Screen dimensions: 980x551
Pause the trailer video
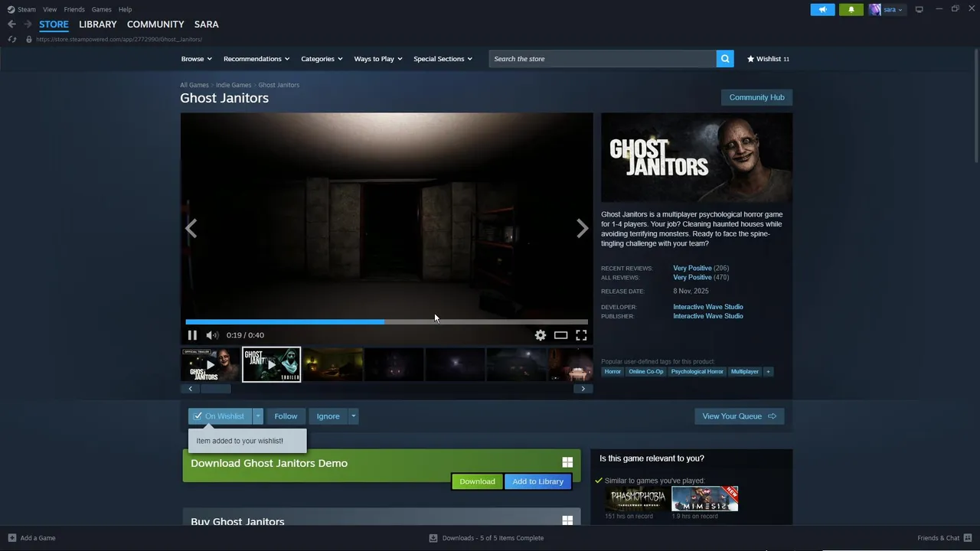point(192,335)
